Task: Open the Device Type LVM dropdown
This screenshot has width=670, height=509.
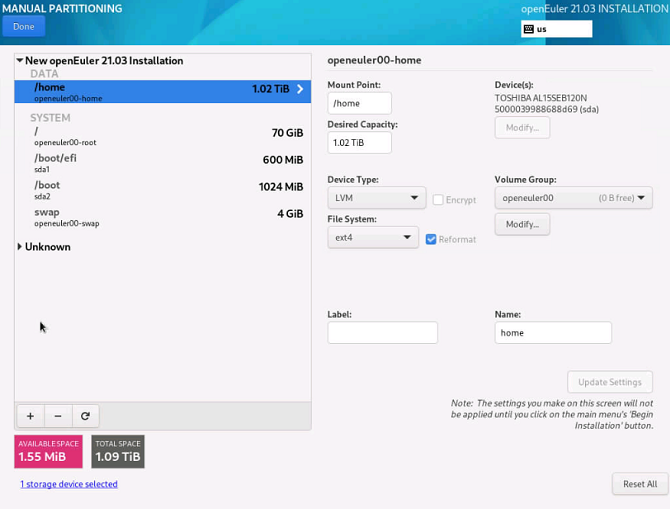Action: [x=376, y=198]
